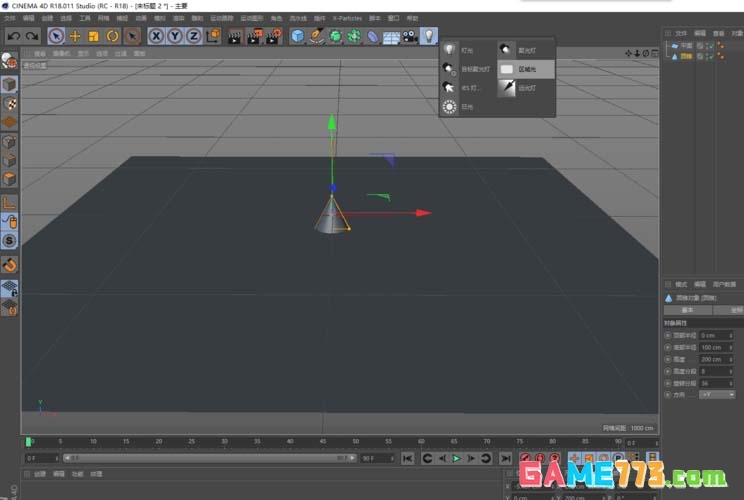Choose the Infinite Light entry in popup
744x500 pixels.
526,88
